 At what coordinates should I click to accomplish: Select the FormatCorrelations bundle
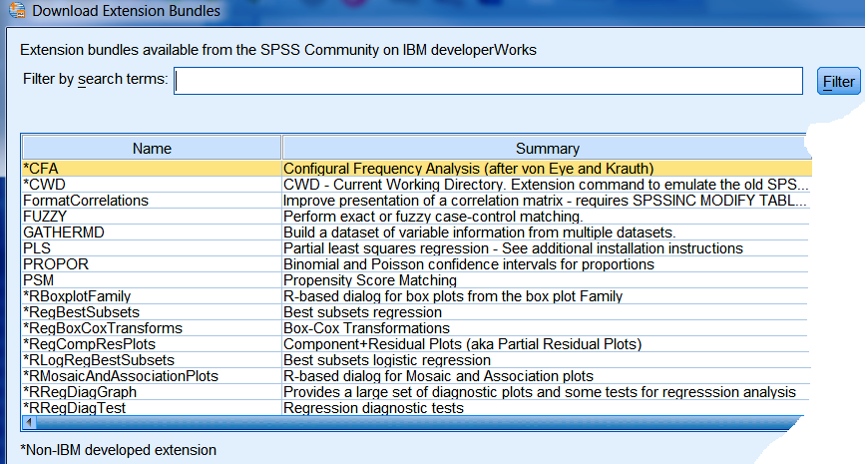[x=86, y=201]
